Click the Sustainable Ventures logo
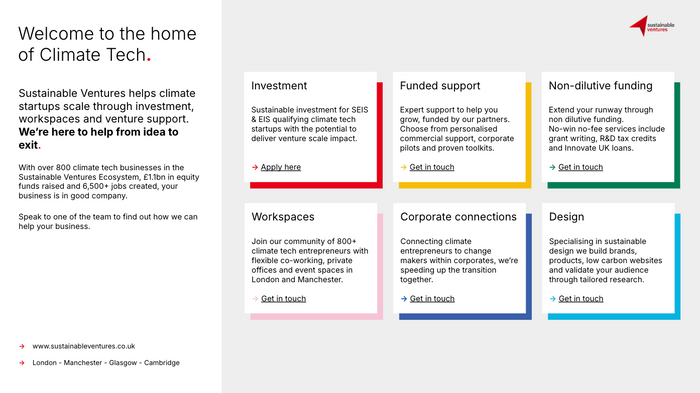 (x=652, y=26)
